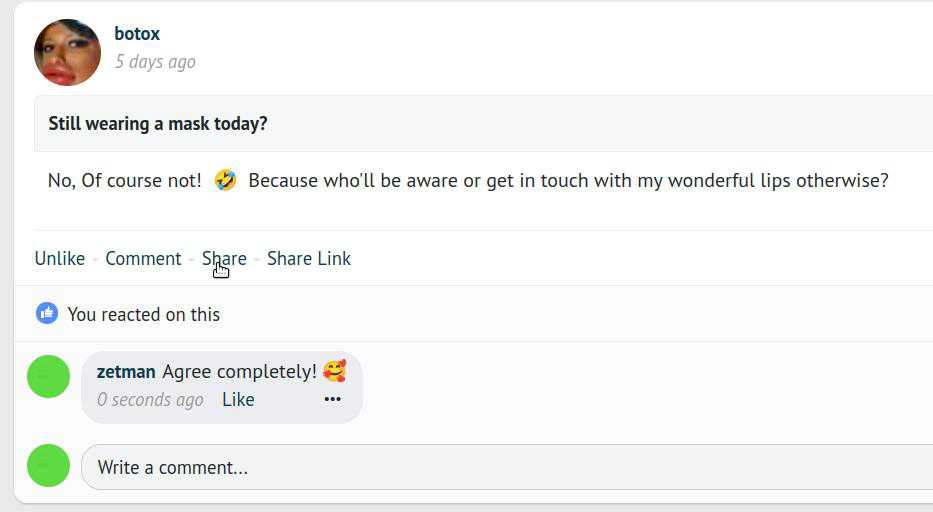
Task: Click the botox profile picture
Action: (67, 52)
